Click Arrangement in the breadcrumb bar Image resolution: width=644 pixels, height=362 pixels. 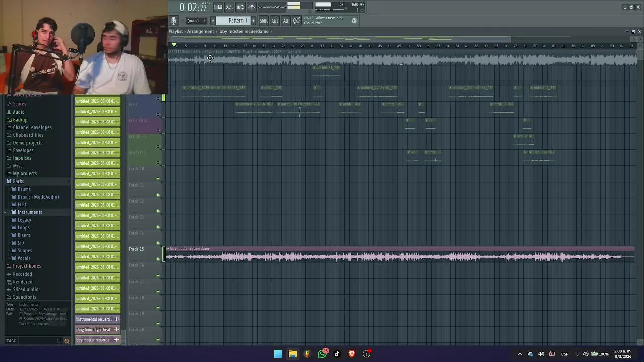tap(200, 31)
